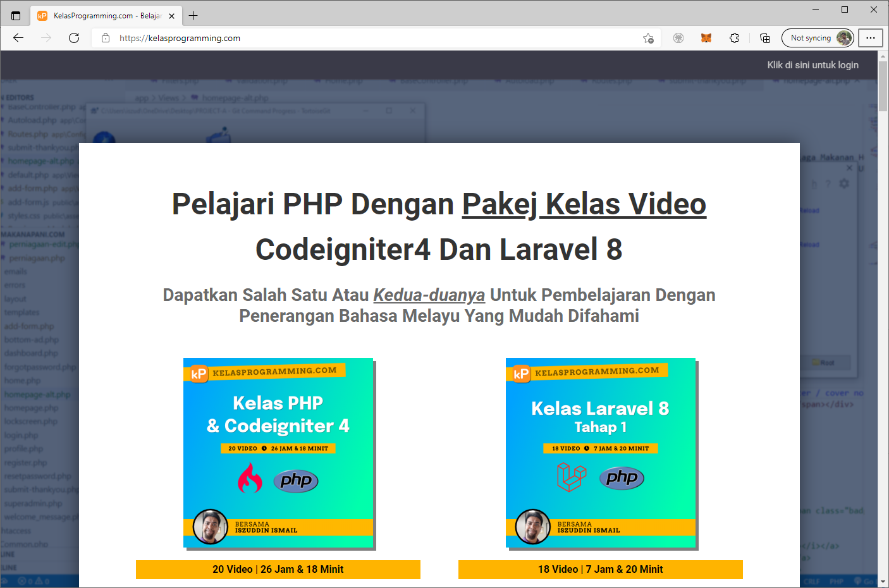Open the Kelas Laravel 8 Tahap 1 thumbnail
This screenshot has width=889, height=588.
tap(601, 453)
